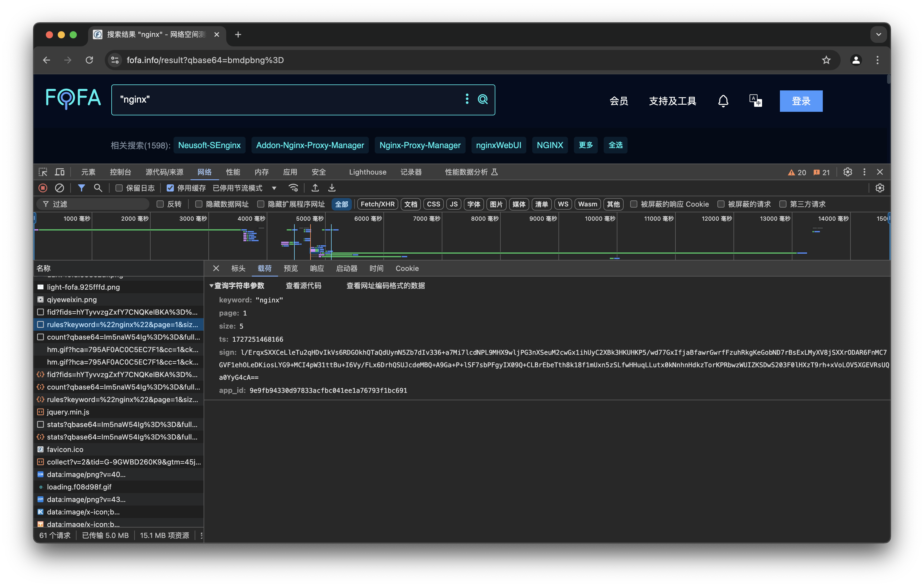Uncheck the 停用缓存 checkbox
Screen dimensions: 924x587
pyautogui.click(x=170, y=188)
